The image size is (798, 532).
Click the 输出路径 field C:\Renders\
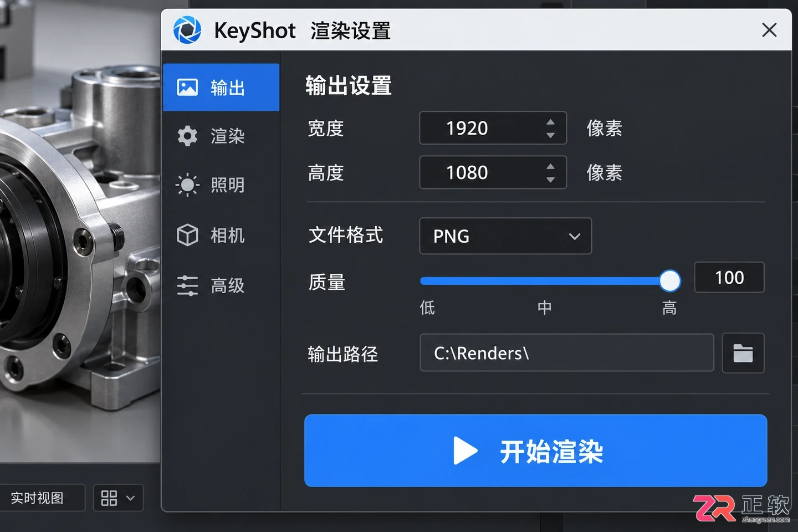pyautogui.click(x=567, y=352)
